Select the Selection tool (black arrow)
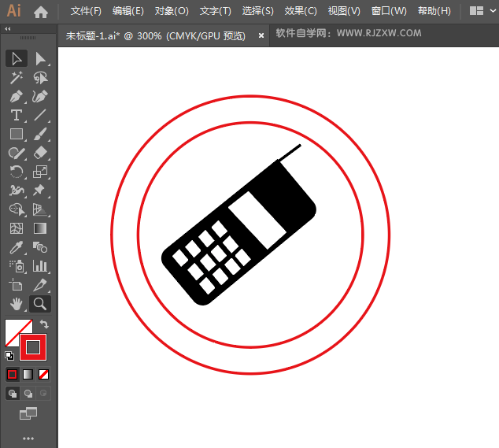499x448 pixels. click(x=17, y=58)
